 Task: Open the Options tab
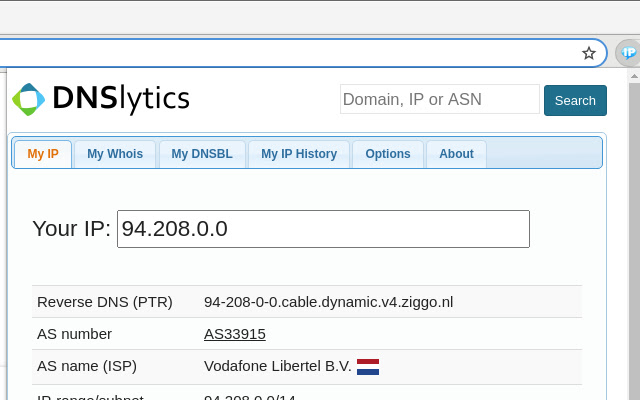(388, 154)
